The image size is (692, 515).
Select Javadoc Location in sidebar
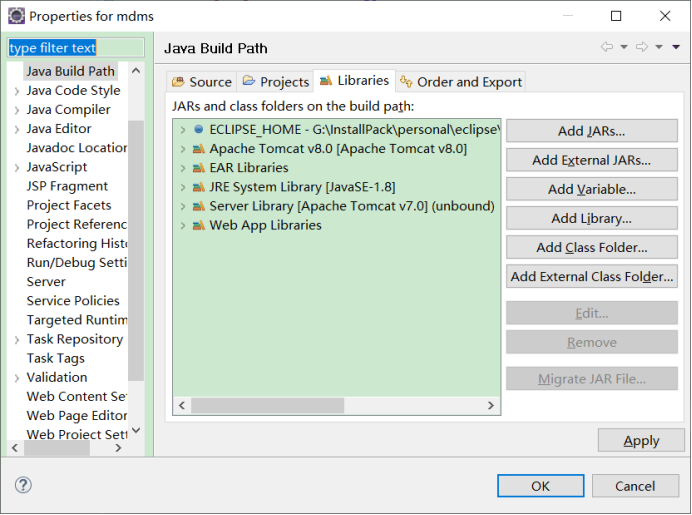point(76,147)
